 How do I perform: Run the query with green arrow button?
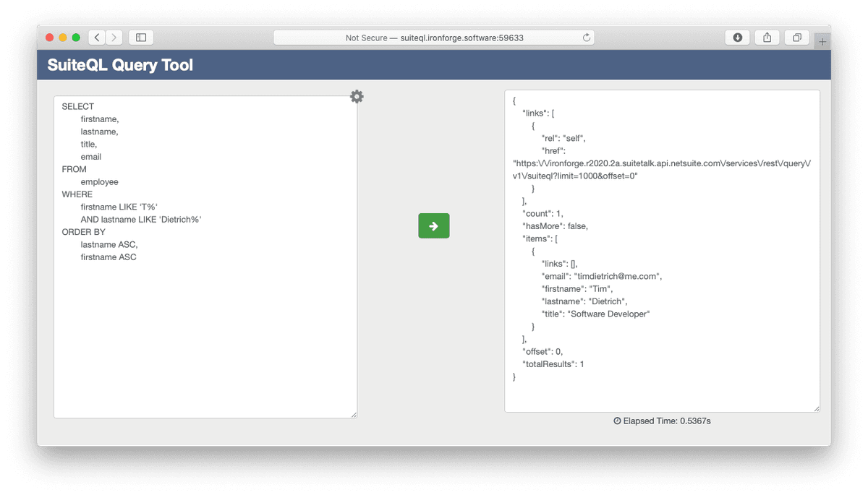(433, 225)
